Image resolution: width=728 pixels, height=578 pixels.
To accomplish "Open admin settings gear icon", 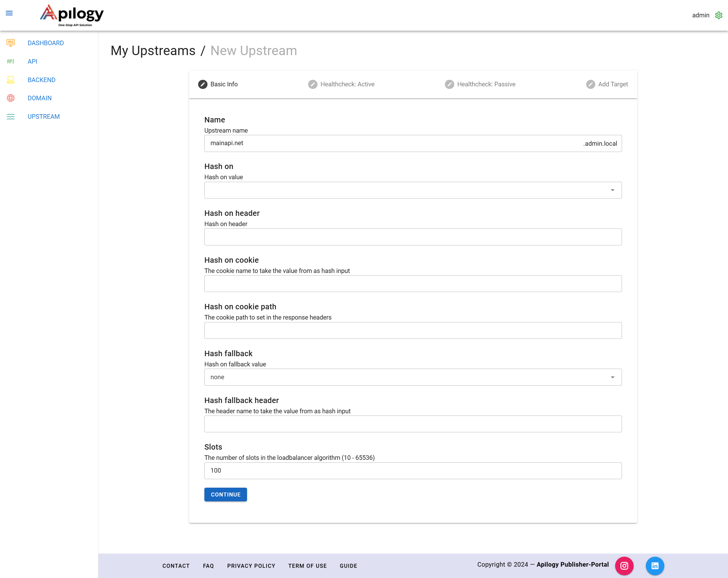I will click(x=719, y=15).
